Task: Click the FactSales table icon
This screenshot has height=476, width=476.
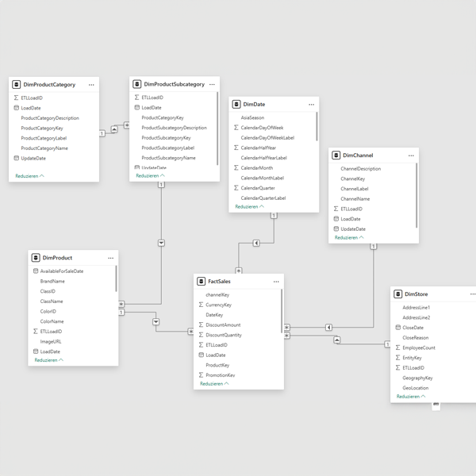Action: [202, 282]
